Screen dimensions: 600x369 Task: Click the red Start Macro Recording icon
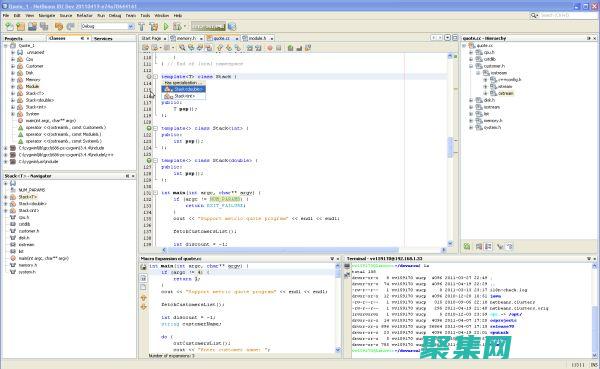(270, 48)
